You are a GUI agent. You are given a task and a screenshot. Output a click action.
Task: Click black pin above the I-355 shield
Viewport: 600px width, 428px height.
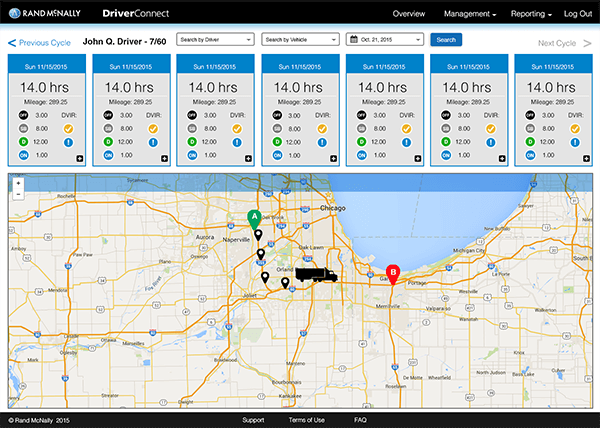261,254
